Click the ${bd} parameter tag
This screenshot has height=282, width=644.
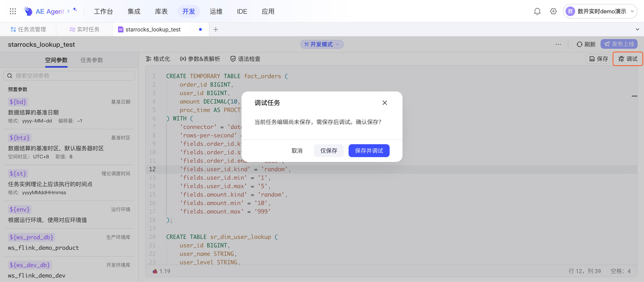point(18,102)
